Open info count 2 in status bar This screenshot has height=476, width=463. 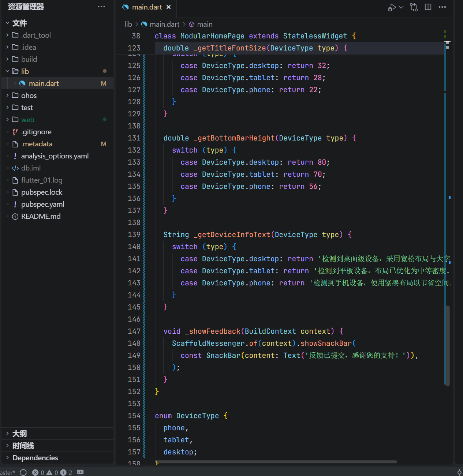pyautogui.click(x=66, y=472)
